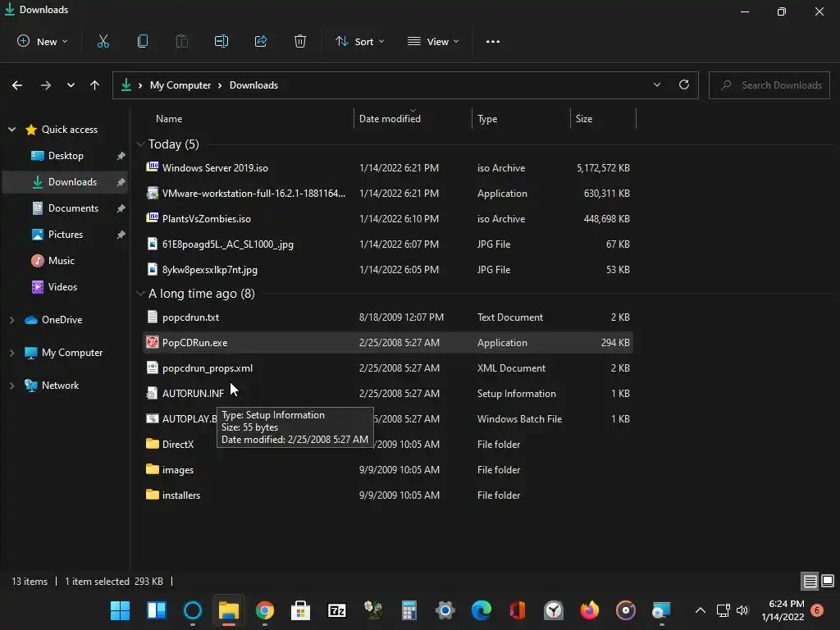840x630 pixels.
Task: Click the Share icon in toolbar
Action: click(261, 41)
